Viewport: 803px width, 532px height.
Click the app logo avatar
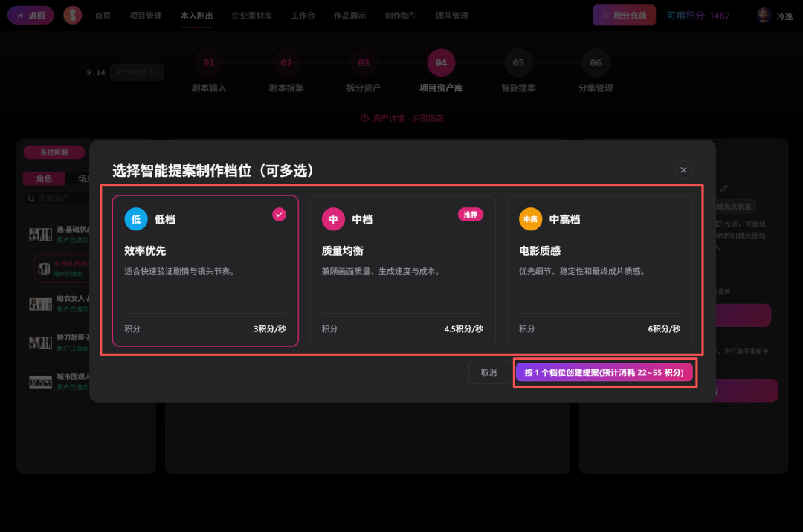point(73,16)
